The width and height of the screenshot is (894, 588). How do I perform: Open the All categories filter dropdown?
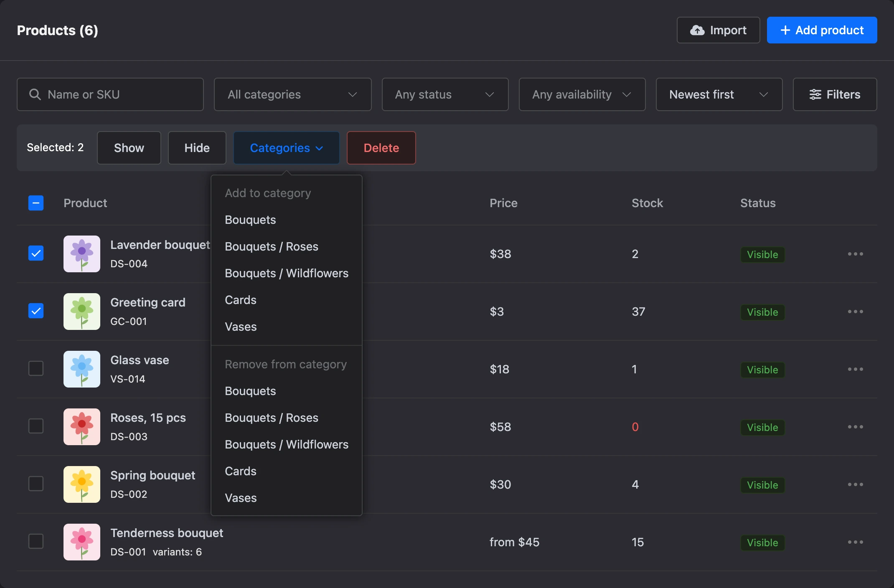click(292, 94)
